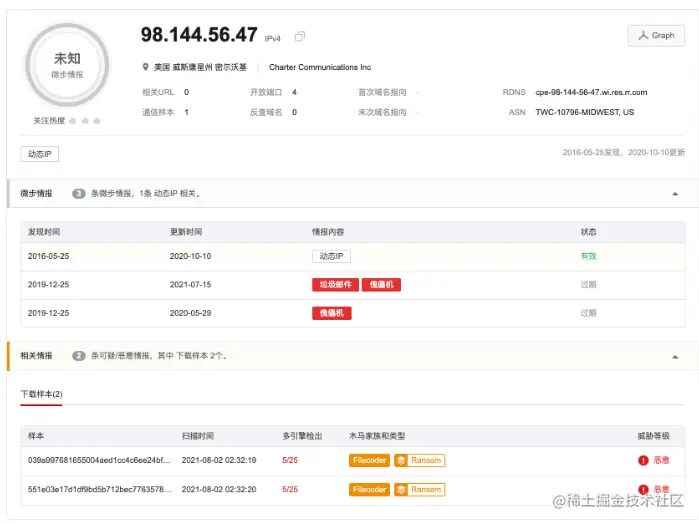Click discovery date 2016-05-25 in the table

[x=48, y=256]
